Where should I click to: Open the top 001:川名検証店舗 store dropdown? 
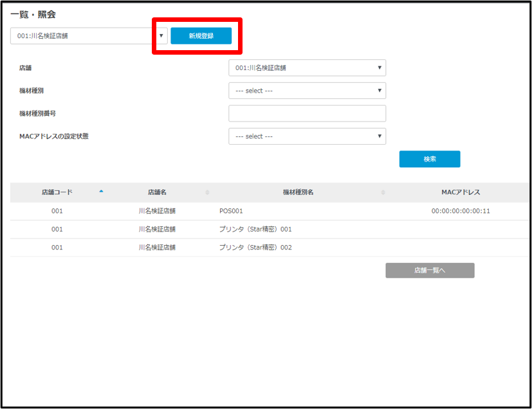pos(89,36)
